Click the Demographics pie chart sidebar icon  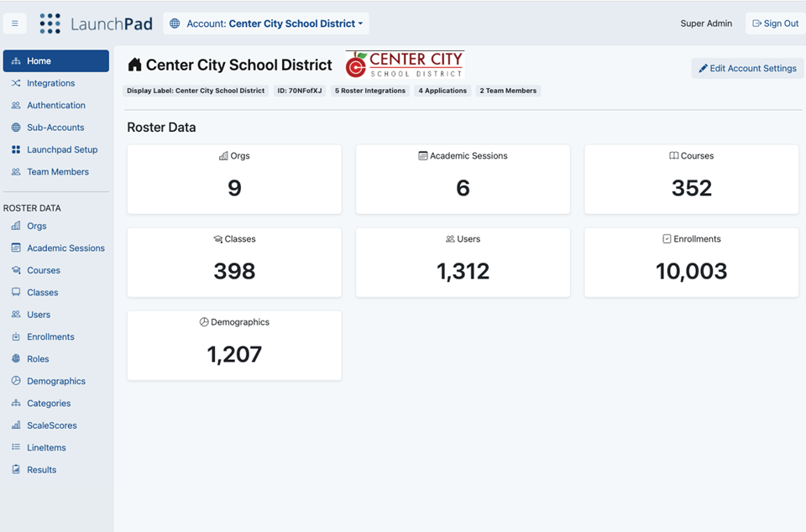click(16, 381)
